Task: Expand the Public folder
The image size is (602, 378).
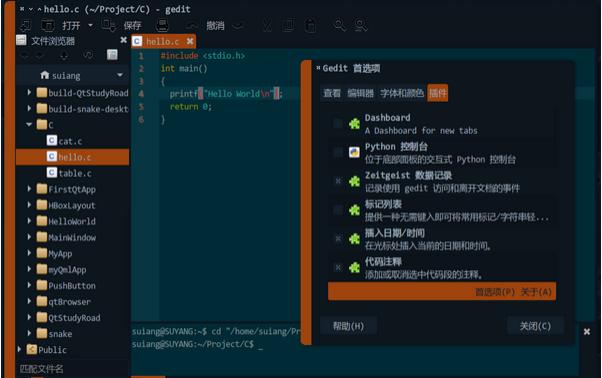Action: coord(19,349)
